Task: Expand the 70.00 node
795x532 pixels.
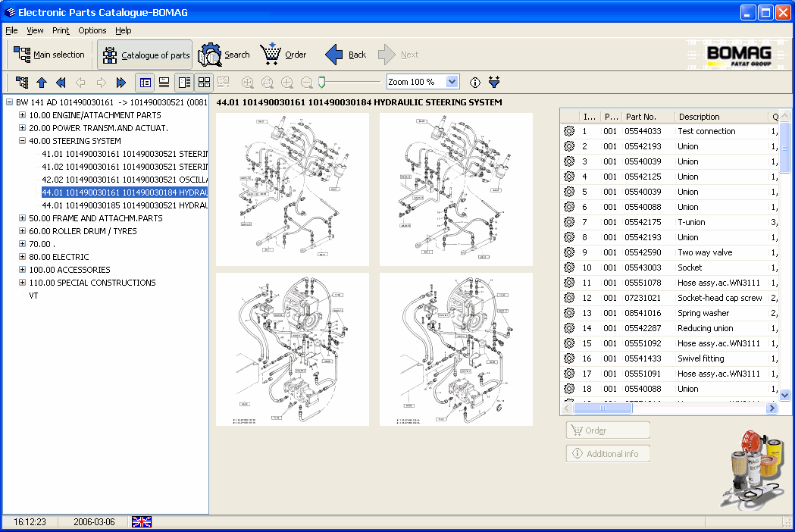Action: pyautogui.click(x=22, y=244)
